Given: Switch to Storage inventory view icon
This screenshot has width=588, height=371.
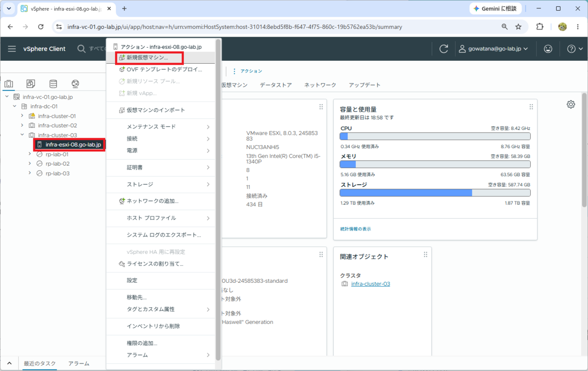Looking at the screenshot, I should (x=53, y=84).
